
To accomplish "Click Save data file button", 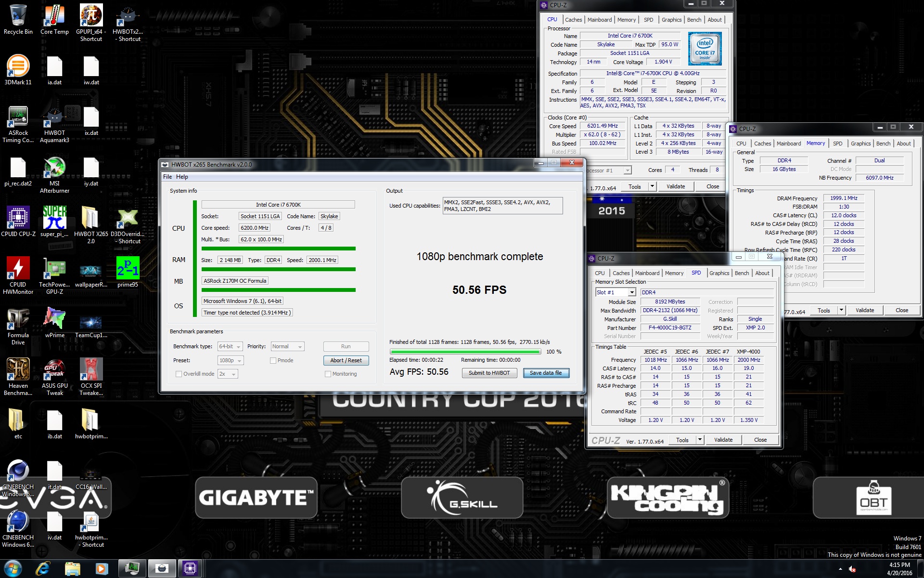I will (546, 373).
